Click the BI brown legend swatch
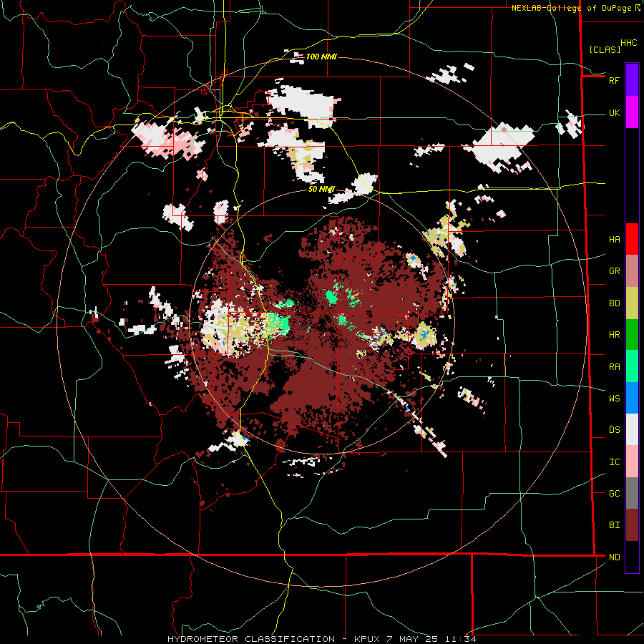Screen dimensions: 644x644 click(632, 525)
